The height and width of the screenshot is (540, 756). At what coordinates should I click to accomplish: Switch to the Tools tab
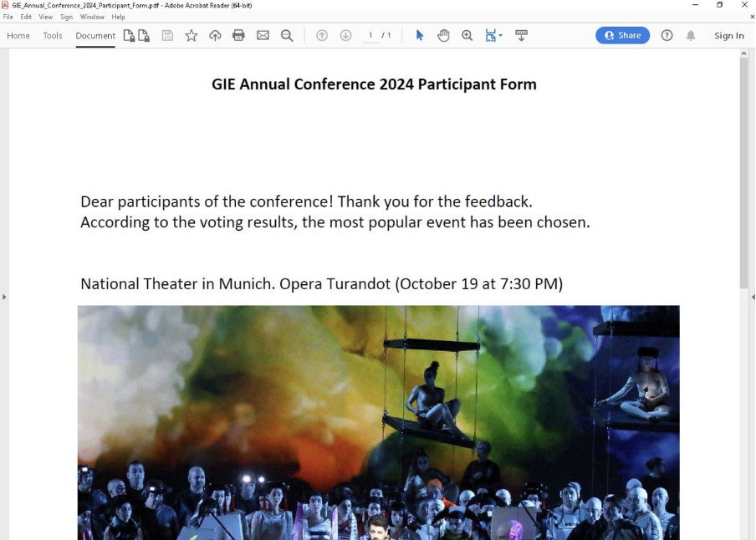53,35
